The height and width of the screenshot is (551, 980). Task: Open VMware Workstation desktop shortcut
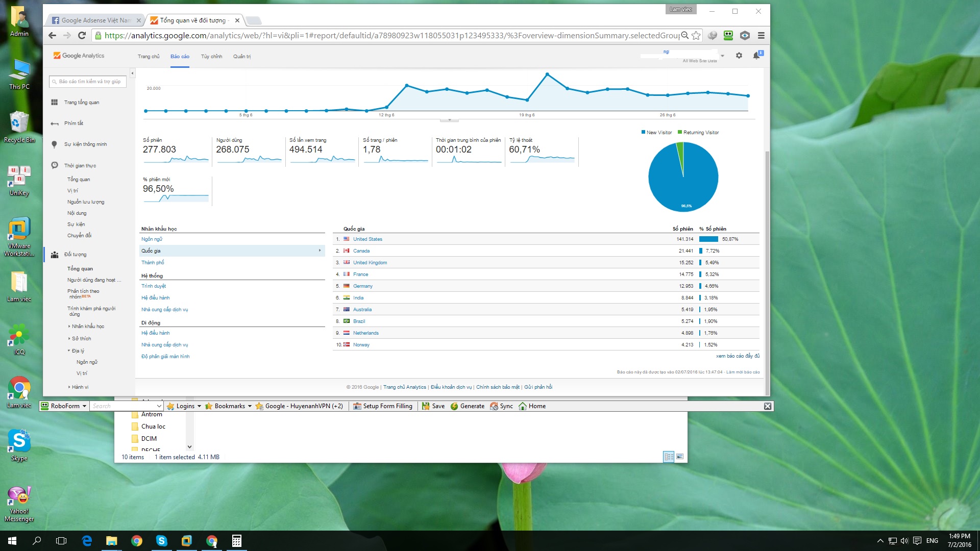[19, 237]
